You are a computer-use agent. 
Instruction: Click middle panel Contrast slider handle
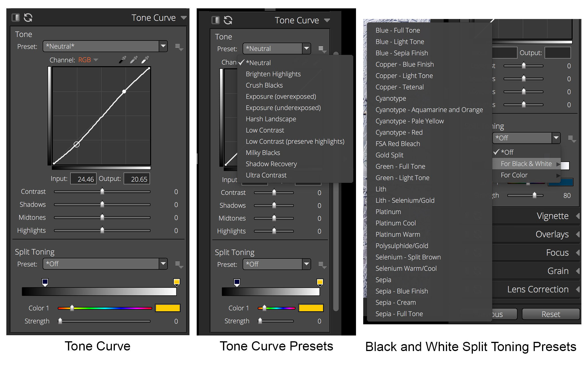[274, 192]
